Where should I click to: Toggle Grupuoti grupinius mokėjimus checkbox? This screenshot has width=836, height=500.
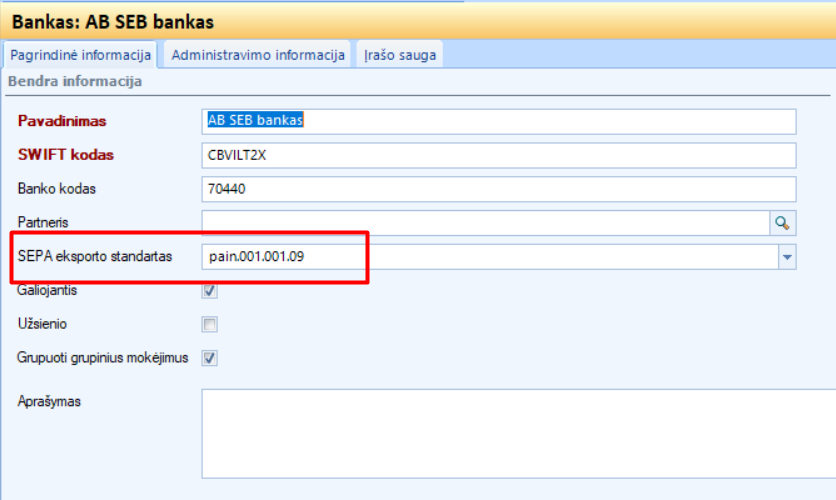pyautogui.click(x=210, y=358)
